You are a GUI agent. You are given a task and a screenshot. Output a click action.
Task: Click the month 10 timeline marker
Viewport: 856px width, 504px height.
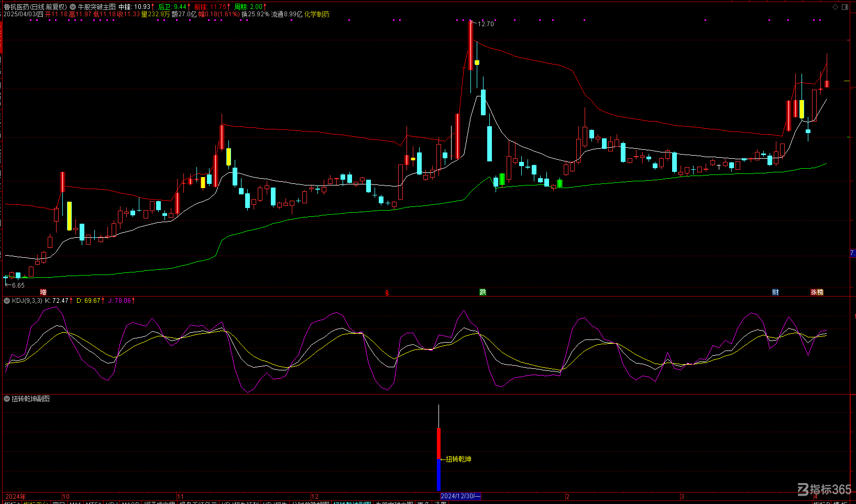pyautogui.click(x=66, y=496)
